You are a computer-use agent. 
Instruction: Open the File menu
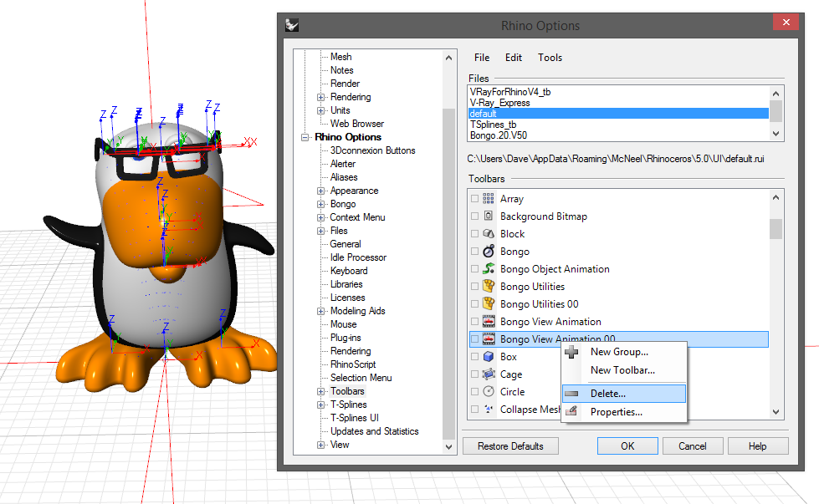(x=482, y=58)
